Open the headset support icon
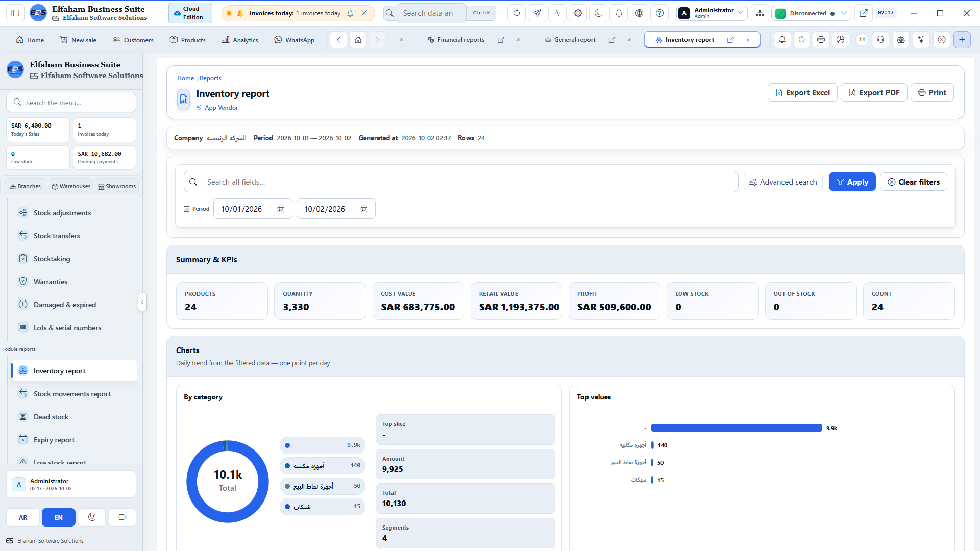The width and height of the screenshot is (980, 551). (880, 40)
